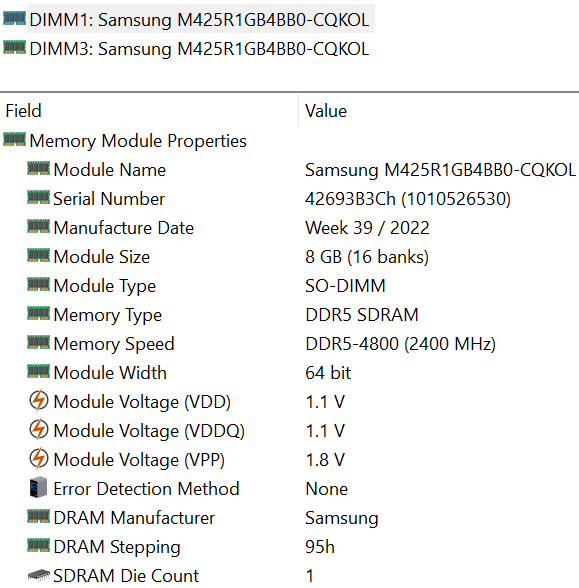
Task: Click the lightning icon beside Module Voltage (VDD)
Action: click(38, 400)
